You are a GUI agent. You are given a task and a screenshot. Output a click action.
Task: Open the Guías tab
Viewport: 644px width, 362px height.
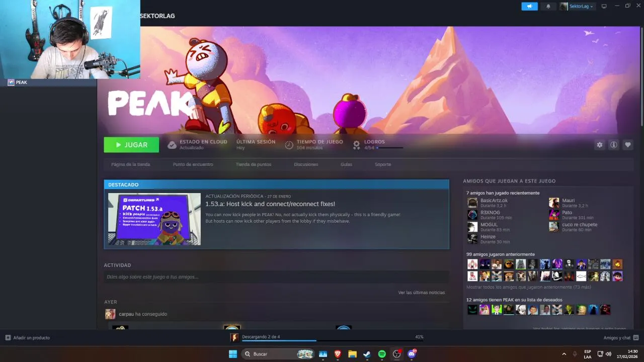coord(346,164)
